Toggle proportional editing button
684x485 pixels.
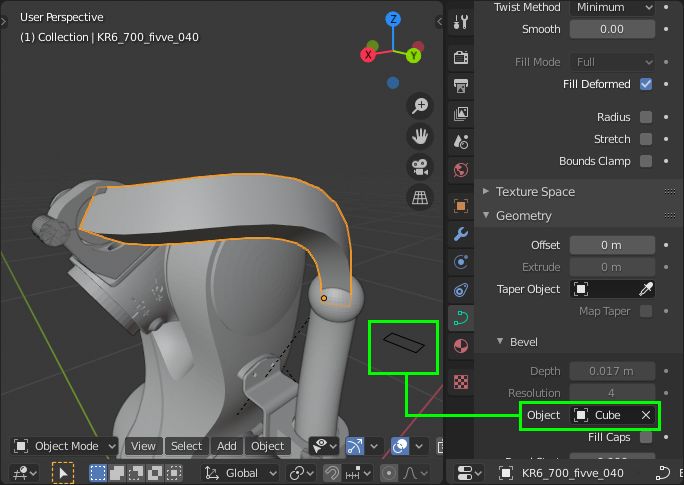coord(389,473)
